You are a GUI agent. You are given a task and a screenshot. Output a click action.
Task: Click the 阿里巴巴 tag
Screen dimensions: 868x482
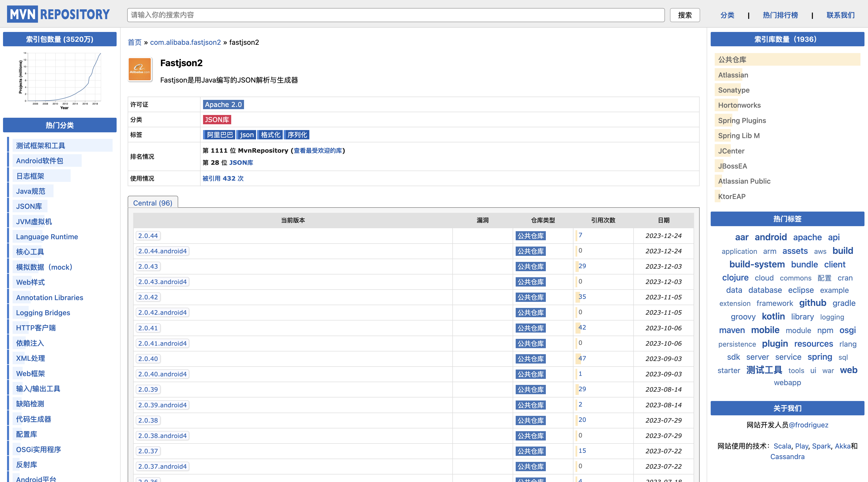point(219,135)
